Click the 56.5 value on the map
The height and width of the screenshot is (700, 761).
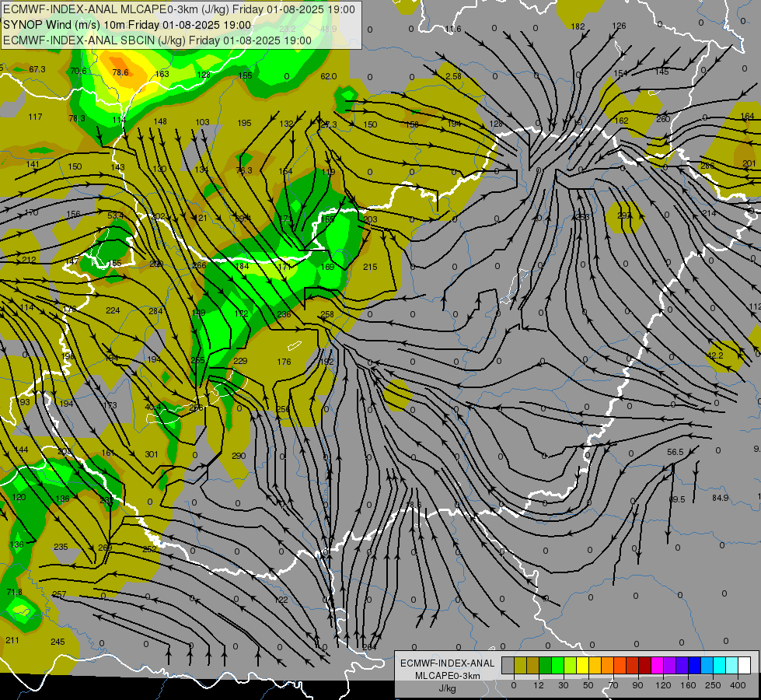point(675,452)
